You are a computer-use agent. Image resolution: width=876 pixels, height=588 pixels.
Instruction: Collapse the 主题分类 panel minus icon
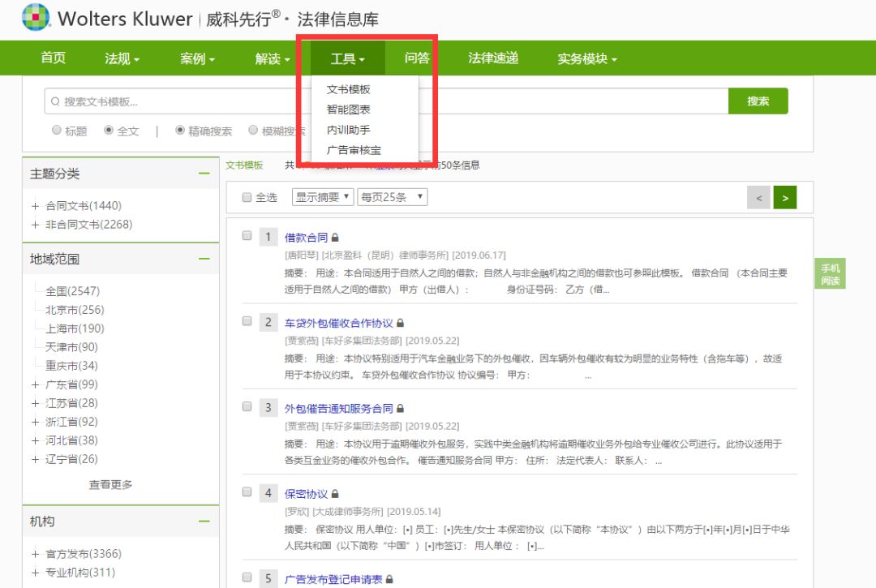tap(204, 174)
